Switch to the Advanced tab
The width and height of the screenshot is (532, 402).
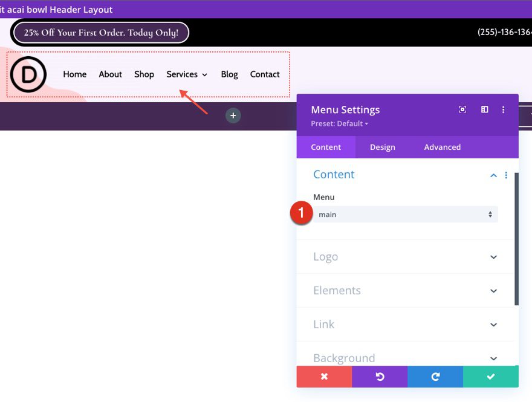tap(442, 147)
